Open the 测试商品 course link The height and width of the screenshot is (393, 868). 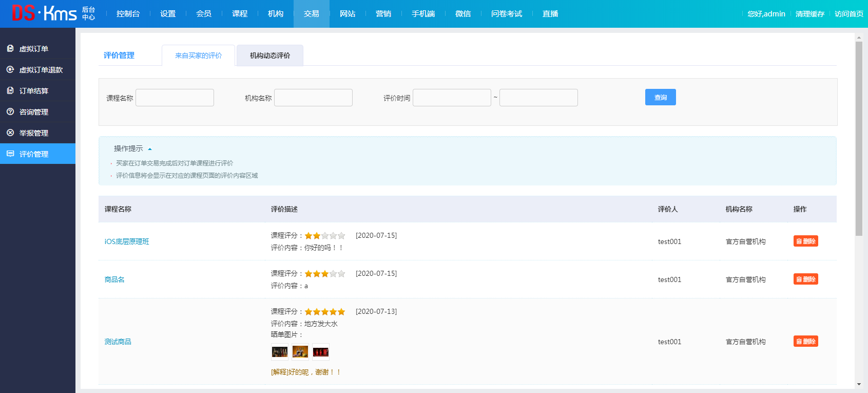pos(118,342)
